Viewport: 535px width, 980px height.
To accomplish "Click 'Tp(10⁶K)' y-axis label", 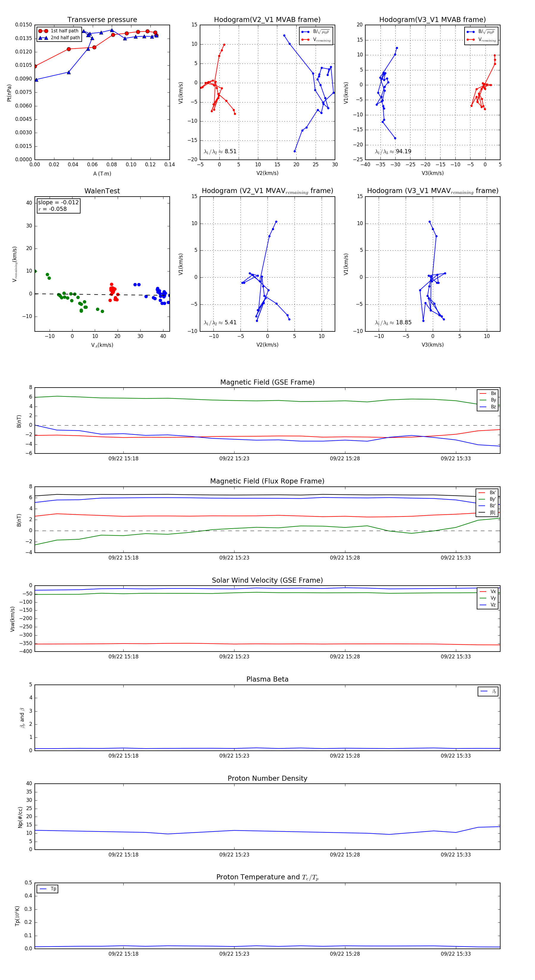I will [17, 916].
